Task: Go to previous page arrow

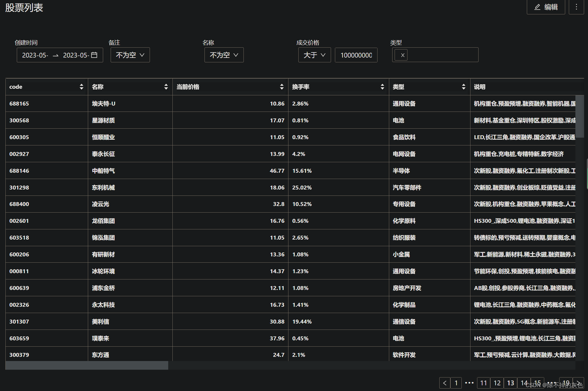Action: [445, 383]
